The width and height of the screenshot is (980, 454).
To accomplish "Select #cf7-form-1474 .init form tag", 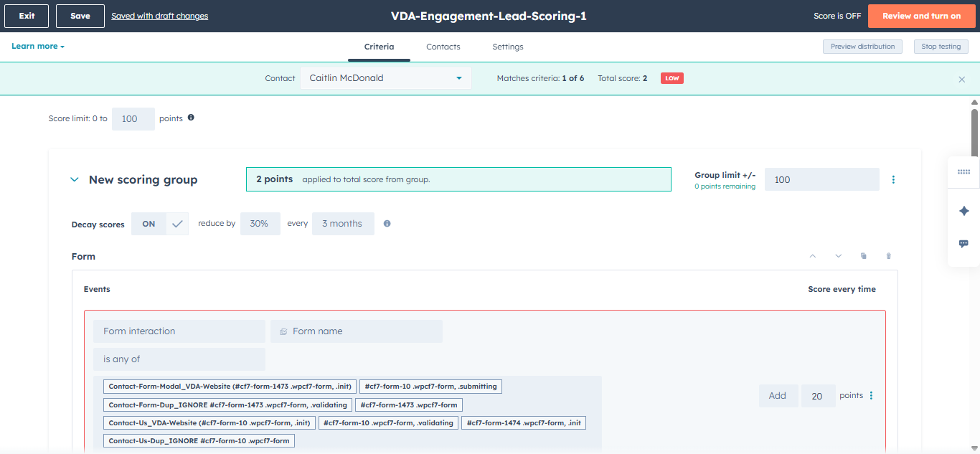I will coord(524,422).
